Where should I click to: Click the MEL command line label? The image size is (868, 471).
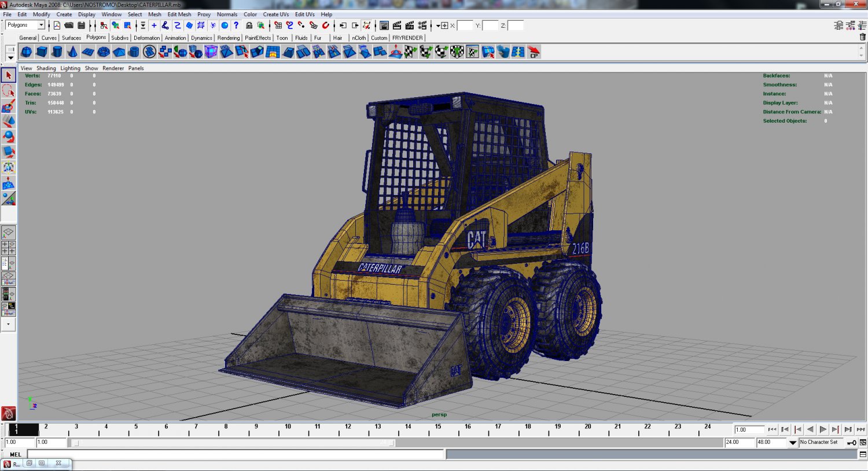pos(15,455)
